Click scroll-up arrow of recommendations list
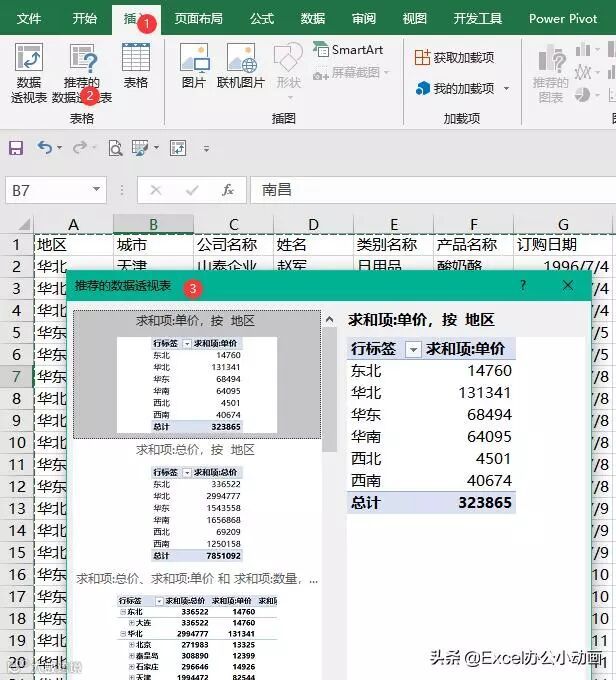616x680 pixels. click(330, 320)
